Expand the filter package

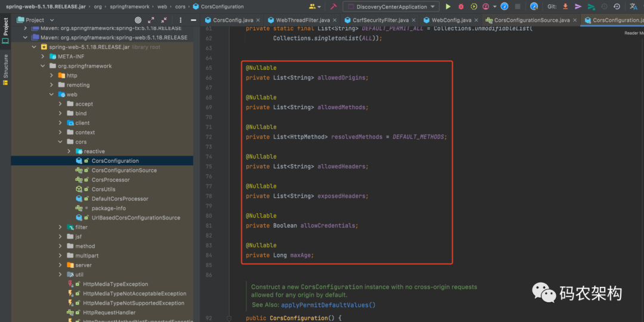(60, 227)
